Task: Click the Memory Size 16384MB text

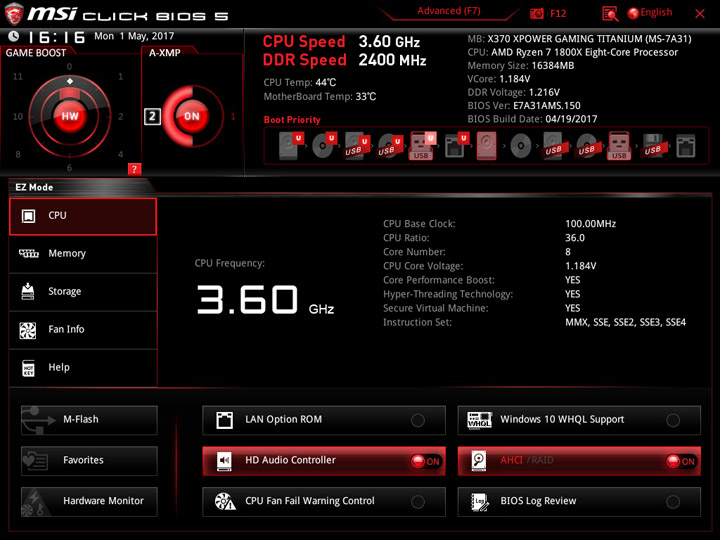Action: 521,66
